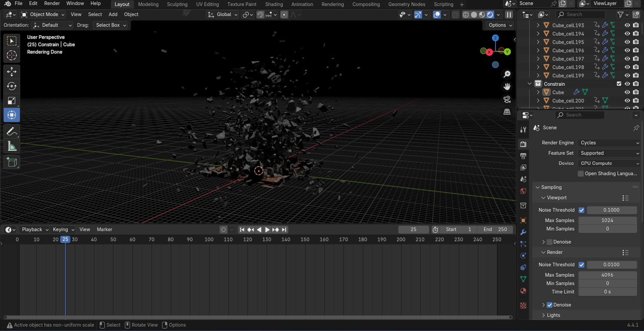Viewport: 644px width, 331px height.
Task: Activate the Rotate tool
Action: pyautogui.click(x=12, y=86)
